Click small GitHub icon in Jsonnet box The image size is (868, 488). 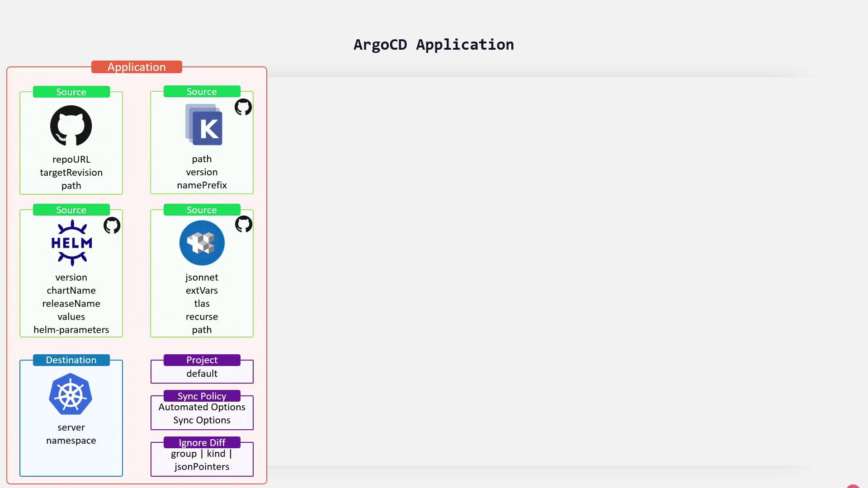pyautogui.click(x=243, y=224)
